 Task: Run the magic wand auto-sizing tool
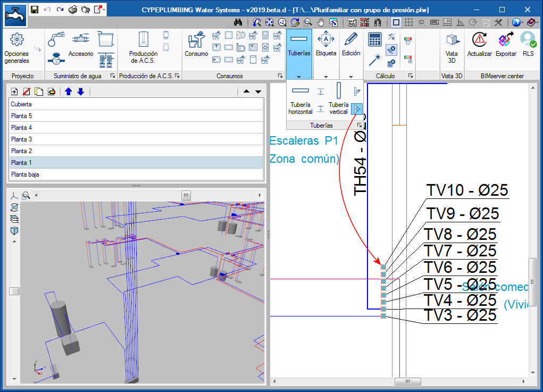pyautogui.click(x=375, y=60)
